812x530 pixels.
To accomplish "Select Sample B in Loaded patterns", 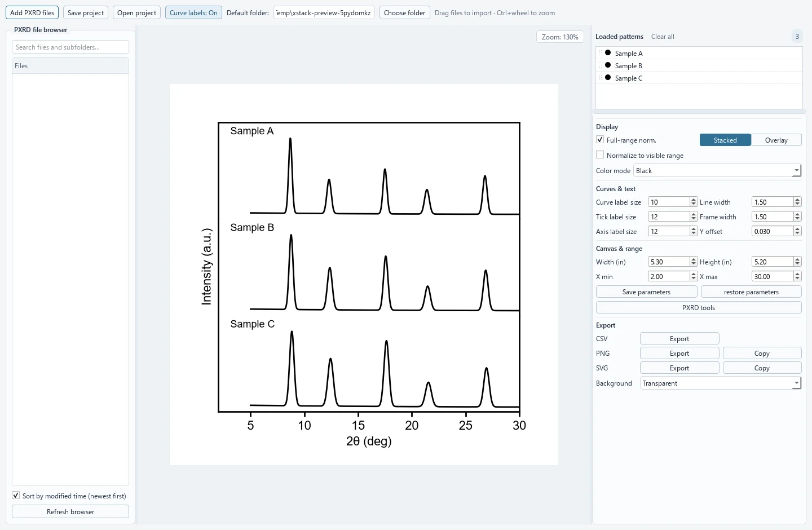I will point(699,65).
